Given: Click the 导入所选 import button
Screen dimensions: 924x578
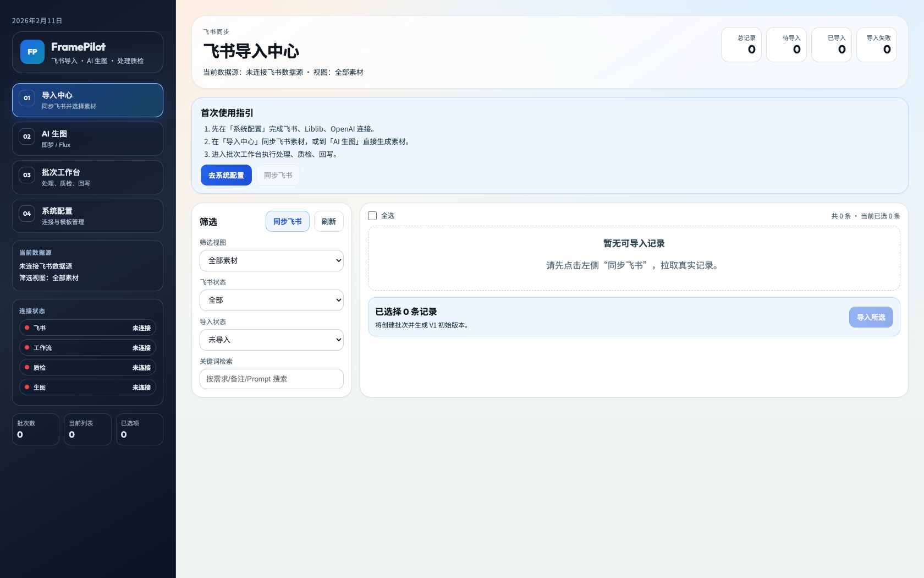Looking at the screenshot, I should pos(871,317).
